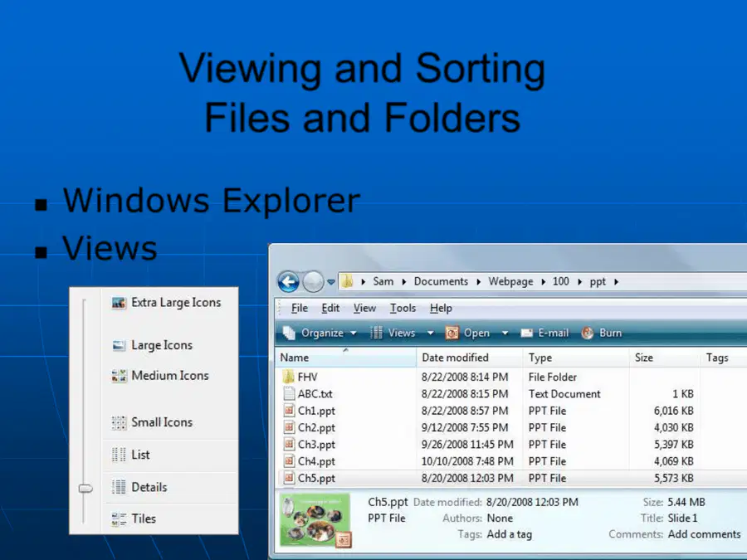Click the Back navigation arrow button
Screen dimensions: 747x560
288,282
